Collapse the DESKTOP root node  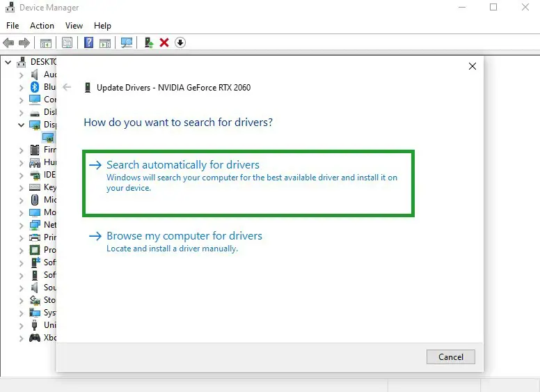pos(8,63)
